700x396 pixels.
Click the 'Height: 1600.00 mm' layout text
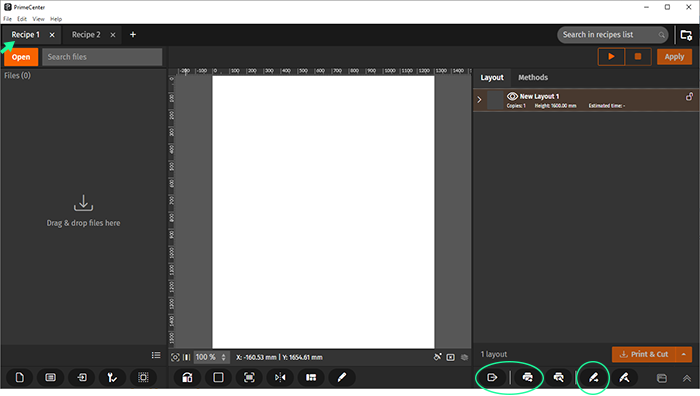click(555, 106)
